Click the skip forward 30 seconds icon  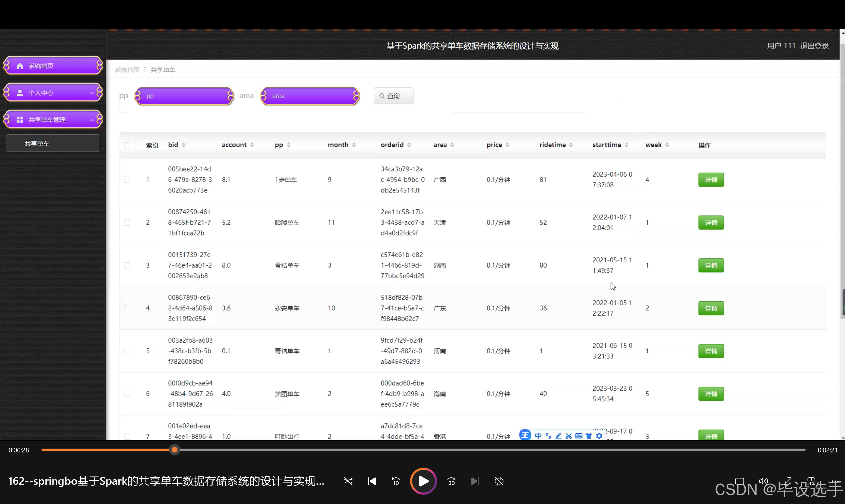point(451,481)
